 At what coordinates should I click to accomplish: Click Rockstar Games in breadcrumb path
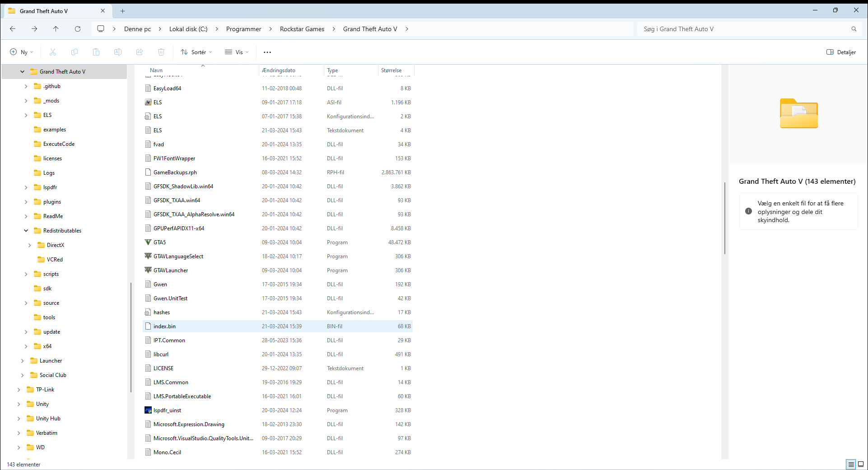point(302,29)
